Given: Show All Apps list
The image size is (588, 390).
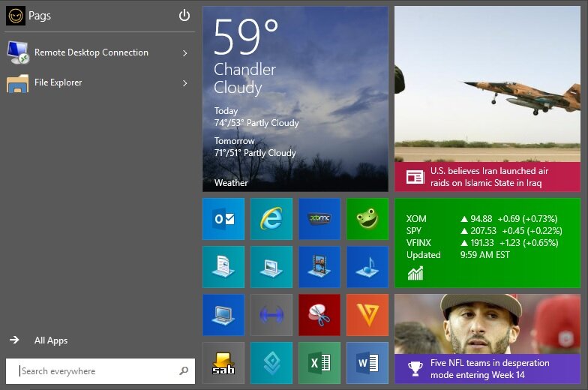Looking at the screenshot, I should point(50,340).
